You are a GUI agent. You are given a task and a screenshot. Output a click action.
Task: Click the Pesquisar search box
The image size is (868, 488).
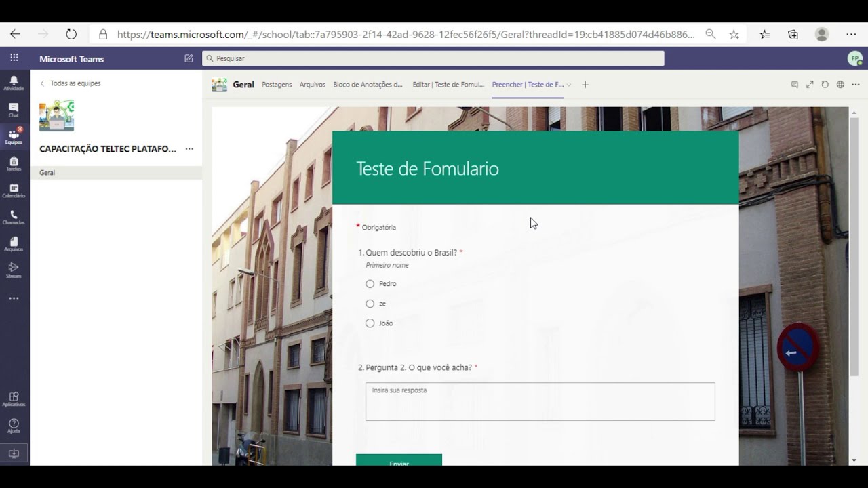(x=433, y=58)
